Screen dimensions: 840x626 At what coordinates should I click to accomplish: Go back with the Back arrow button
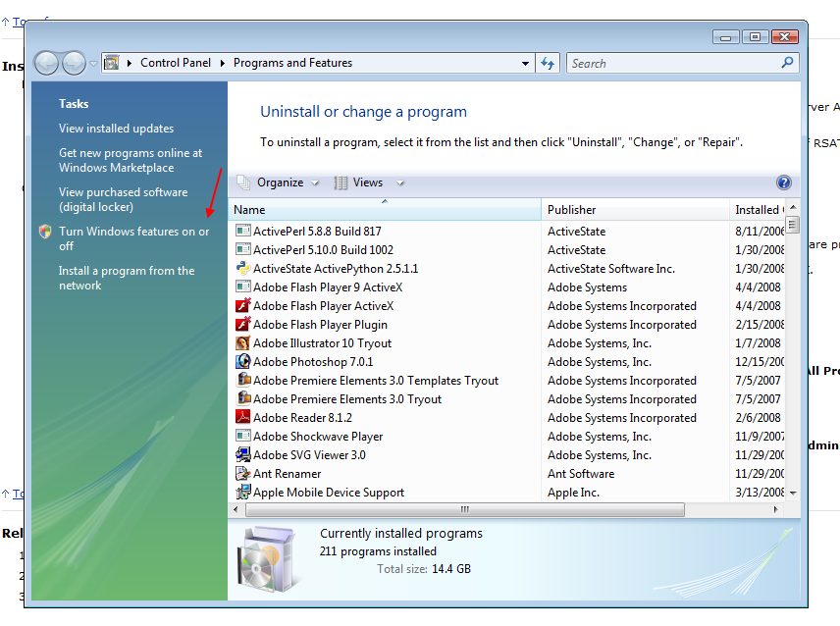click(46, 63)
